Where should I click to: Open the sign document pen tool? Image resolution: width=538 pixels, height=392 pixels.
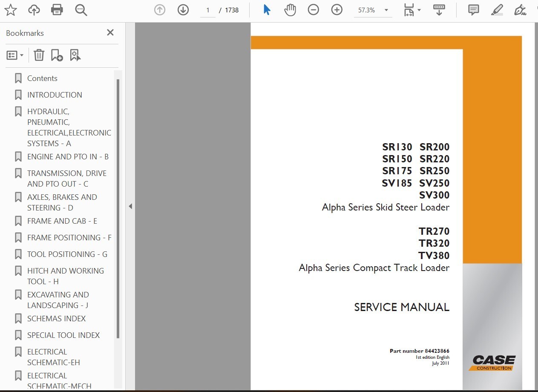click(x=520, y=10)
